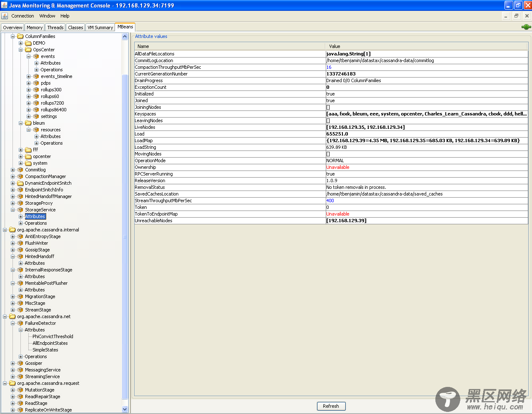Click the MutationStage MBean icon
Image resolution: width=532 pixels, height=414 pixels.
(20, 390)
